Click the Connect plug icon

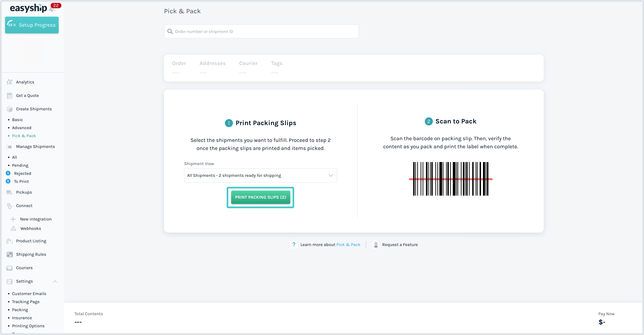point(10,206)
